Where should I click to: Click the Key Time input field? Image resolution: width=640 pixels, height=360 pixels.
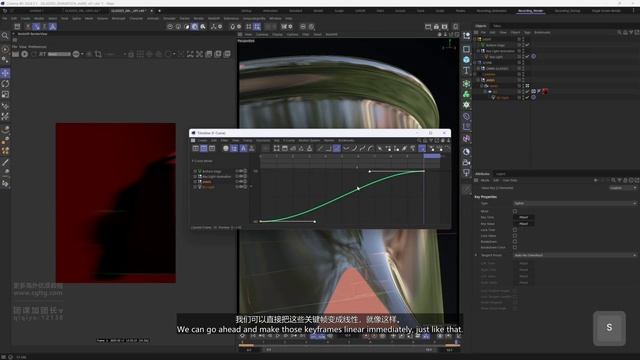523,218
